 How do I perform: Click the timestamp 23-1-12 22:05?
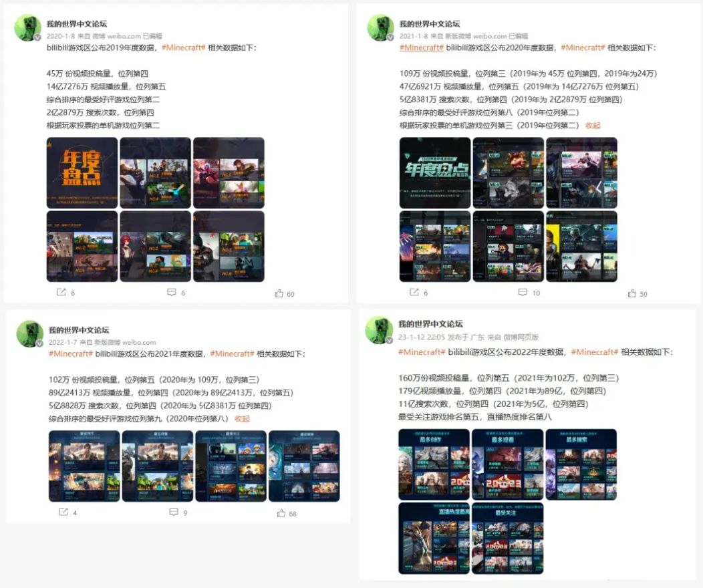422,337
